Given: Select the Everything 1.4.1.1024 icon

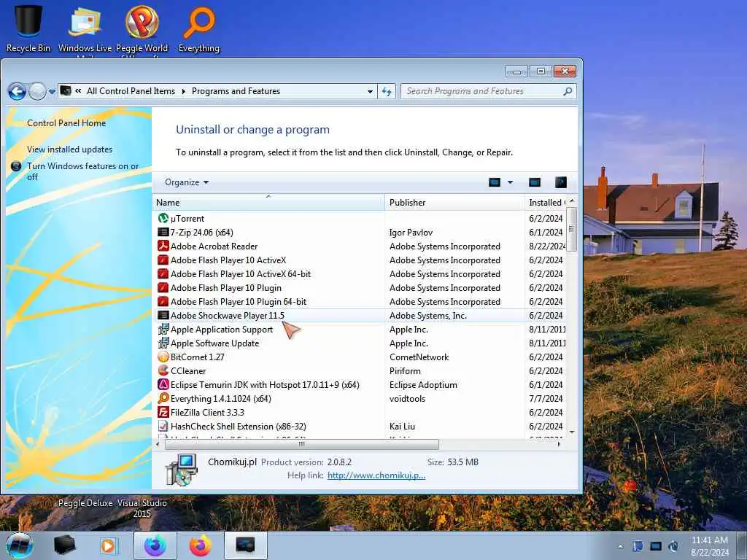Looking at the screenshot, I should [x=163, y=398].
